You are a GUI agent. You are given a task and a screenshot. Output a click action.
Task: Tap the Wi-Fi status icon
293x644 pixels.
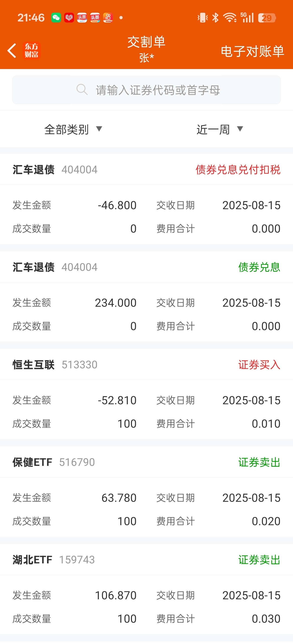230,18
